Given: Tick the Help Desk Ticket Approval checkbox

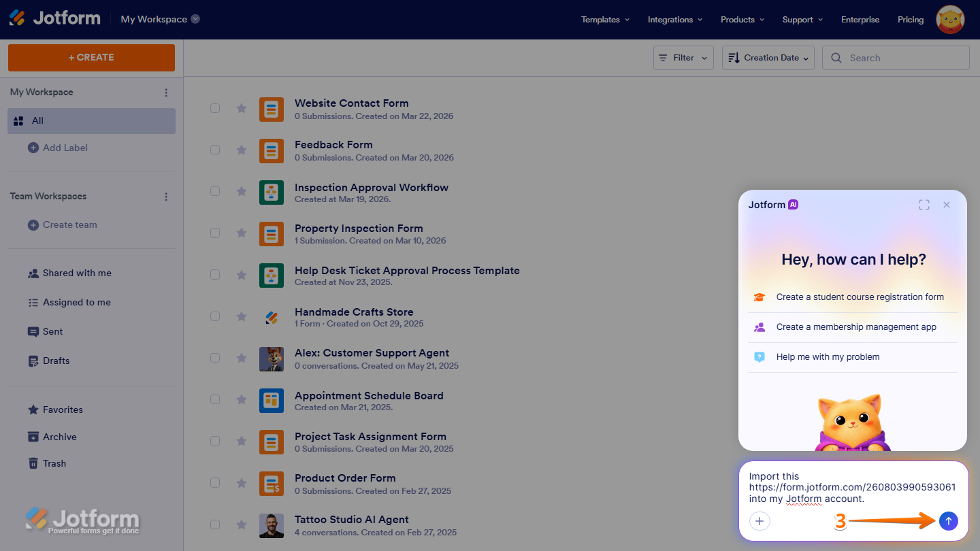Looking at the screenshot, I should 215,274.
